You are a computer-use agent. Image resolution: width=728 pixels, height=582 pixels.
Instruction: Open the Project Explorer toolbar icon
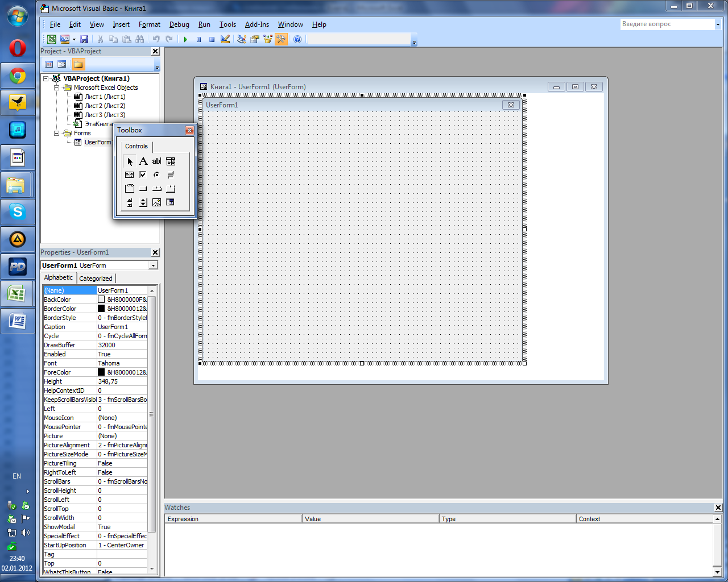(242, 39)
